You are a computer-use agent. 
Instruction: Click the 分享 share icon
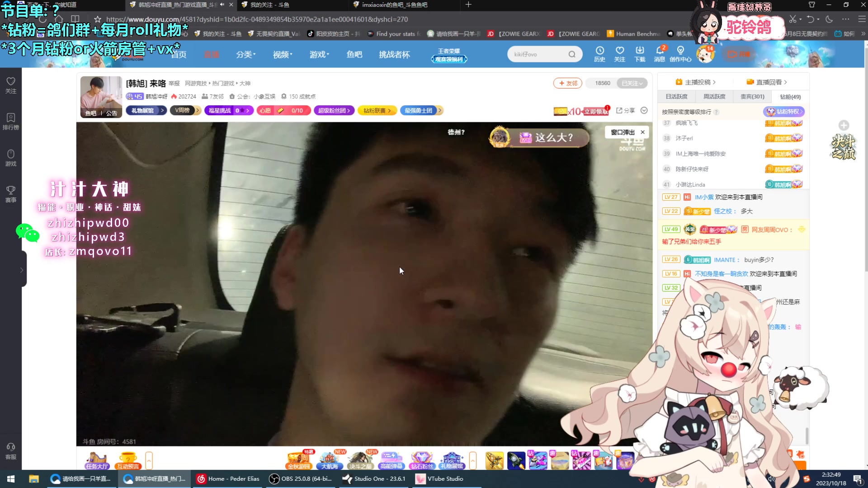coord(625,110)
